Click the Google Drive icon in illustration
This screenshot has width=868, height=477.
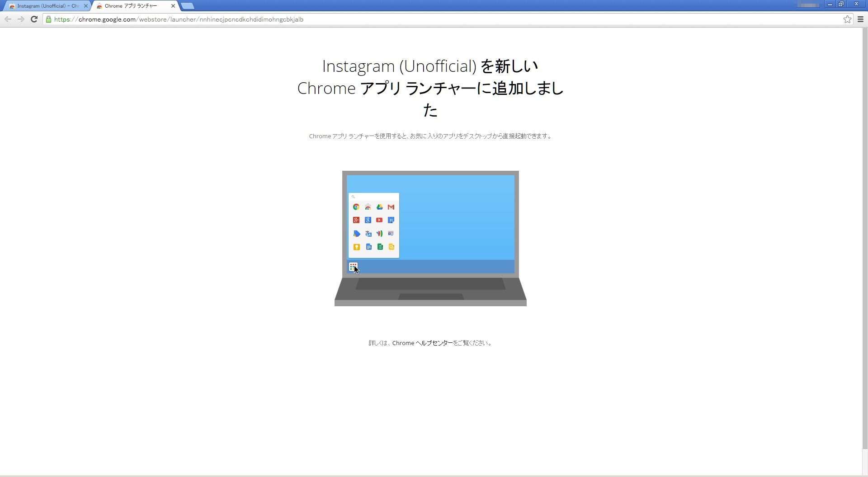click(x=379, y=207)
